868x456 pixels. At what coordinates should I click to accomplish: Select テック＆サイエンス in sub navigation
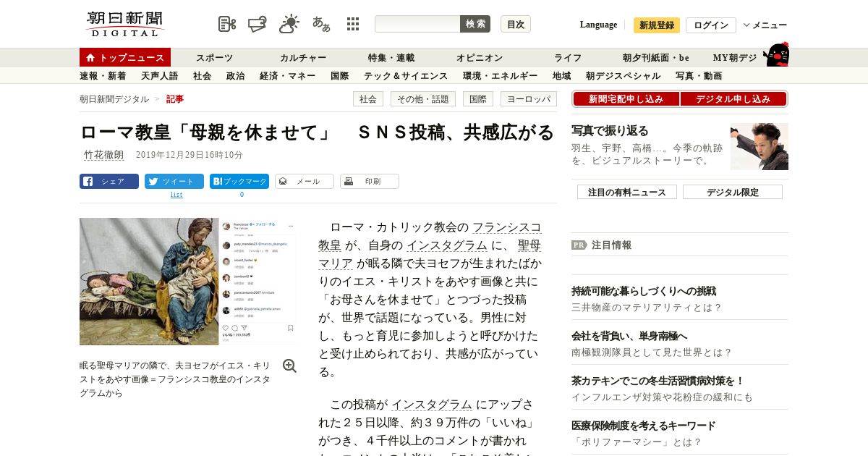pyautogui.click(x=406, y=75)
